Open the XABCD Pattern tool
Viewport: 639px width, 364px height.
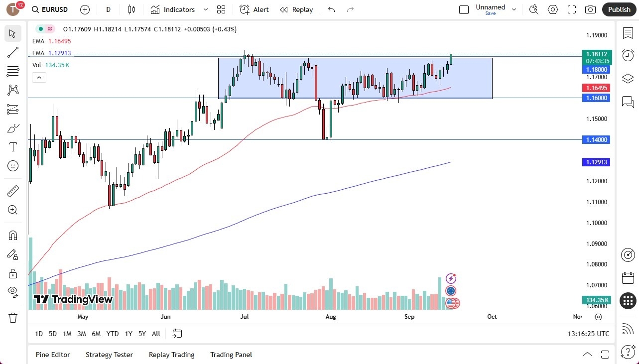click(x=12, y=90)
